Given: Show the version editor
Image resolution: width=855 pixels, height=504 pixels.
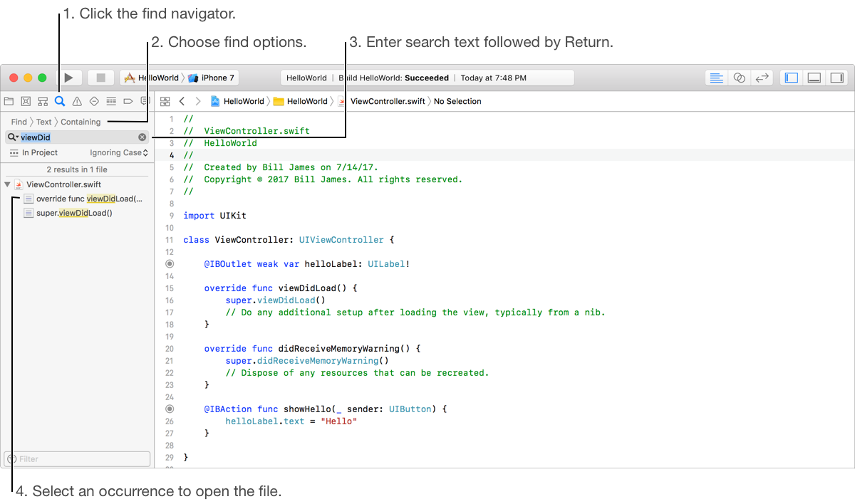Looking at the screenshot, I should (x=762, y=78).
